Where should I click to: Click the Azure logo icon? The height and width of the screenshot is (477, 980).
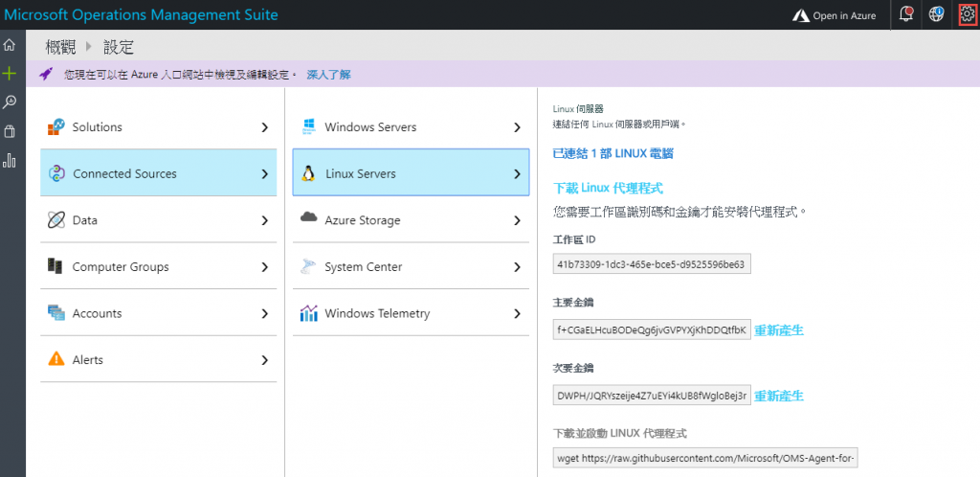(x=801, y=15)
